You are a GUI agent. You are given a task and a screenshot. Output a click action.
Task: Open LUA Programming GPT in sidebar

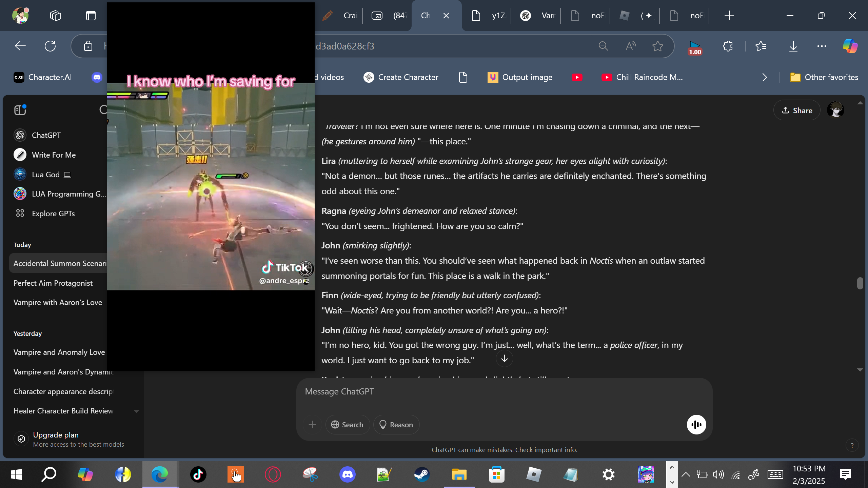pos(60,194)
